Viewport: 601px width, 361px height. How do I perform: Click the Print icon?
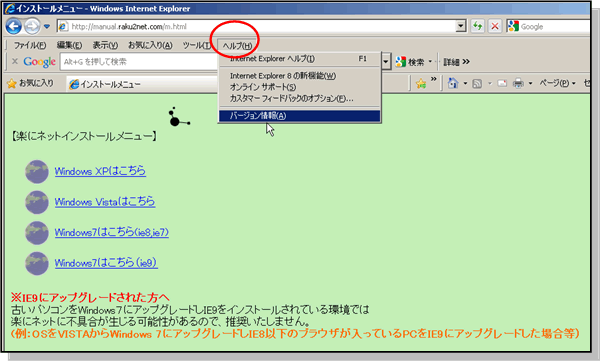(x=518, y=83)
